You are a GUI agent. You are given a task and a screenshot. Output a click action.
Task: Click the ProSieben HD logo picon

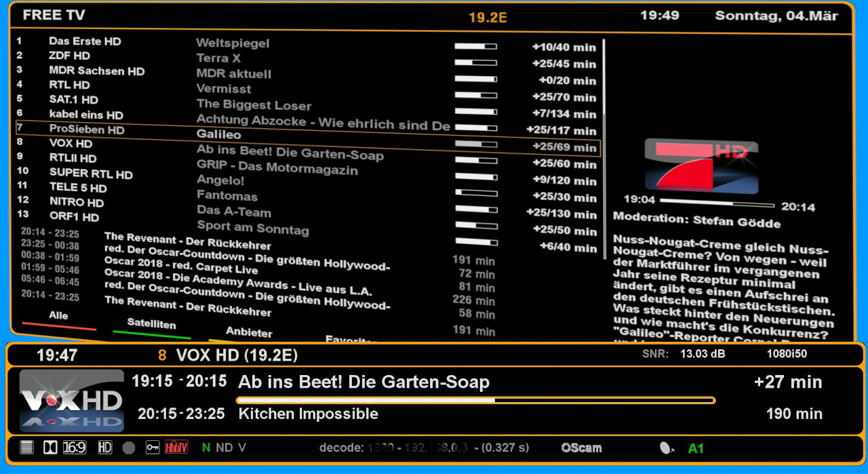700,165
